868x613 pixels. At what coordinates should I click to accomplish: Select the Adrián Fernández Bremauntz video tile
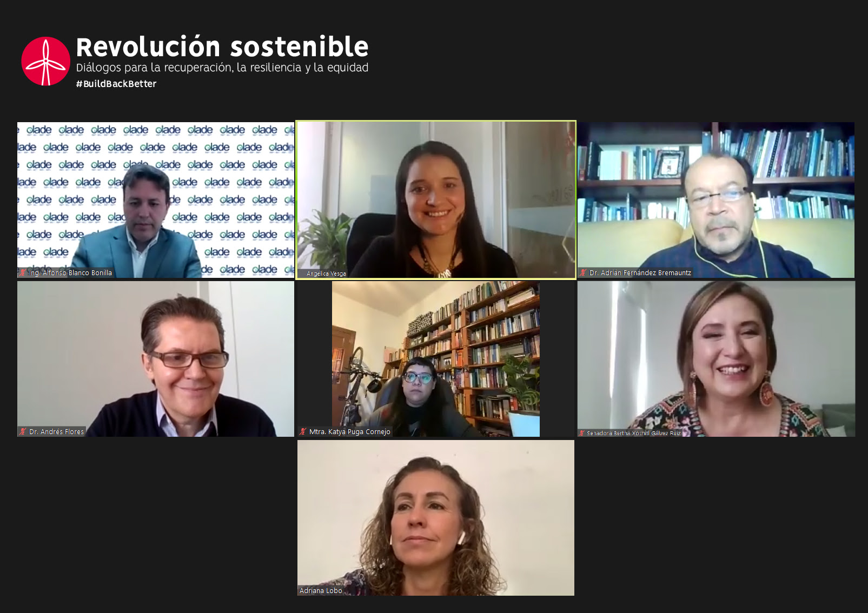pyautogui.click(x=716, y=200)
